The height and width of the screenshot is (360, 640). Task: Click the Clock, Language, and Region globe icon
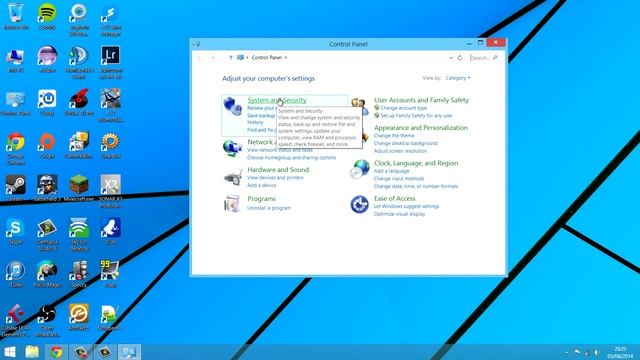(360, 169)
